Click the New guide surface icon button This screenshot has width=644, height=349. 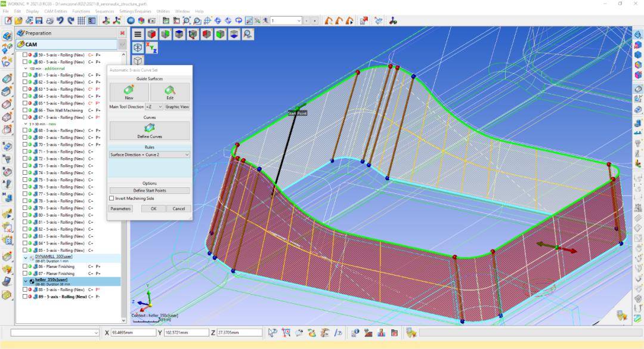coord(129,92)
